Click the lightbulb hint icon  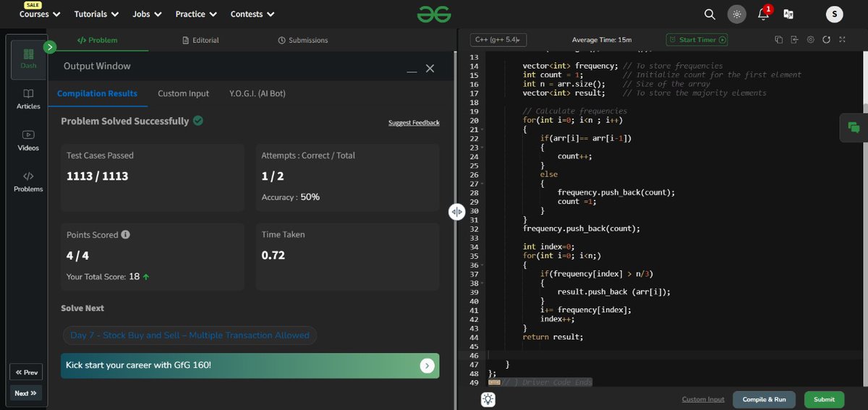pyautogui.click(x=488, y=399)
